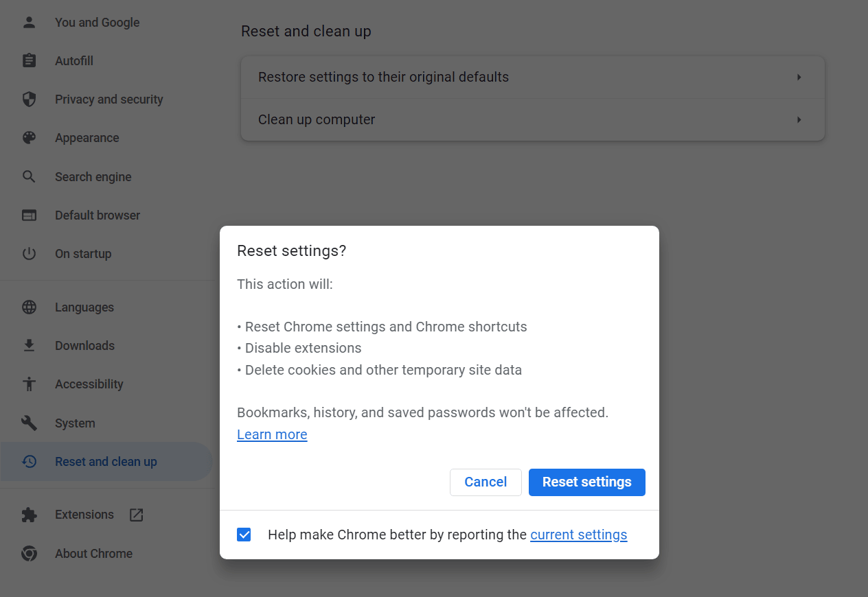Expand Restore settings to original defaults
Screen dimensions: 868x597
[532, 77]
